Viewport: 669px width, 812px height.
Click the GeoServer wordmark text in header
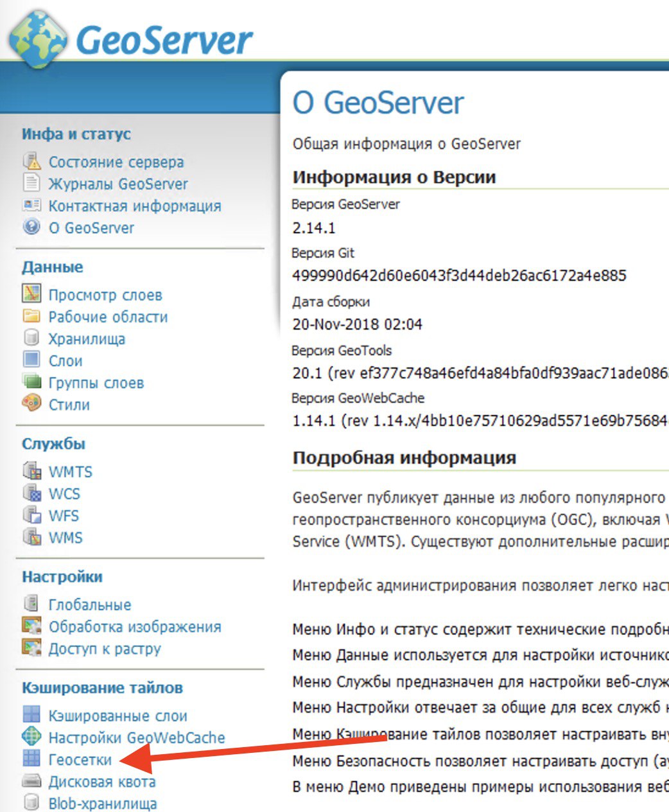coord(164,40)
